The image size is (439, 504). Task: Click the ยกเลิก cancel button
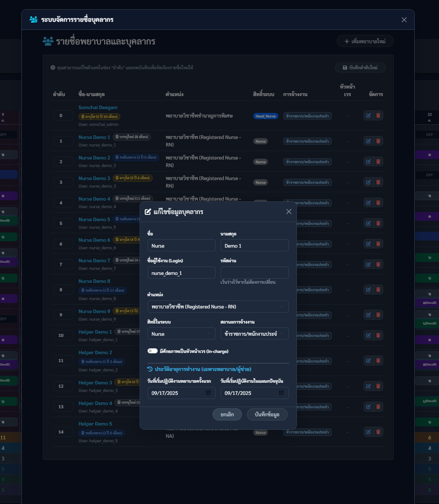(x=227, y=415)
